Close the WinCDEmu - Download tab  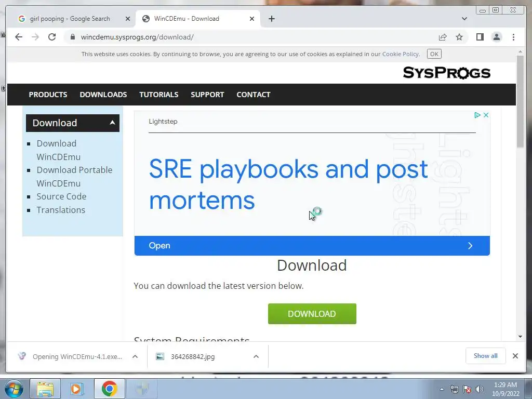[252, 19]
